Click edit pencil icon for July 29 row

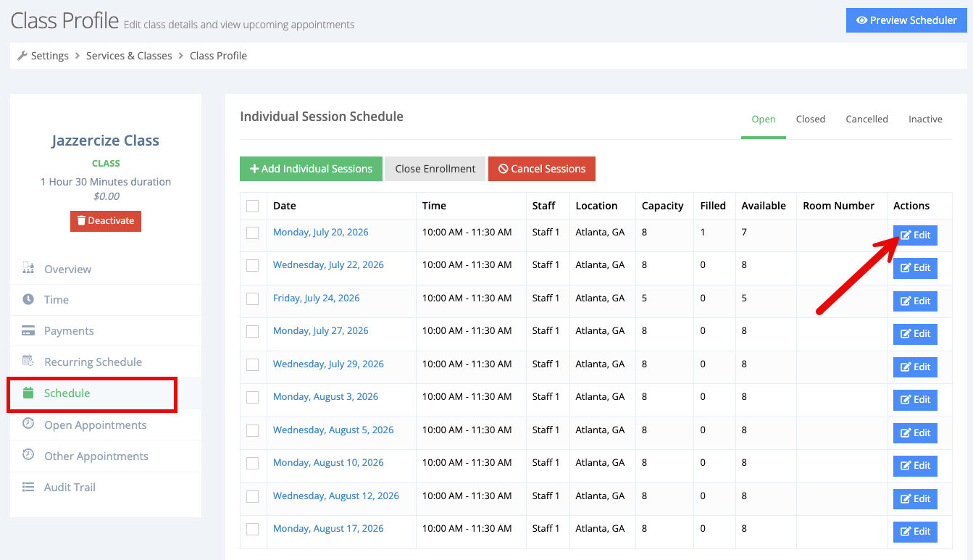pos(905,367)
